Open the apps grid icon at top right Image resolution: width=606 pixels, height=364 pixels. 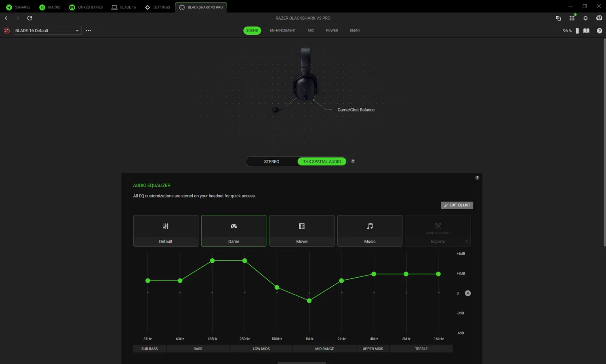point(572,18)
